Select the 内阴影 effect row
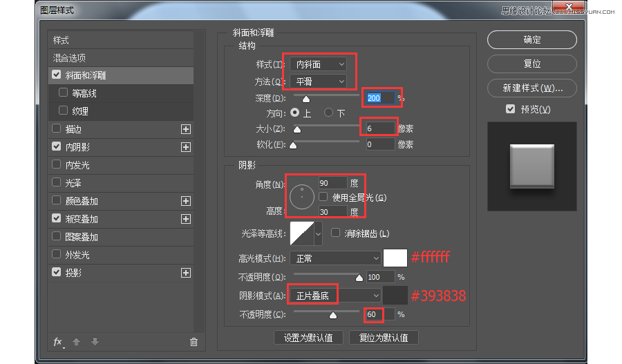Screen dimensions: 622x364 click(x=120, y=147)
